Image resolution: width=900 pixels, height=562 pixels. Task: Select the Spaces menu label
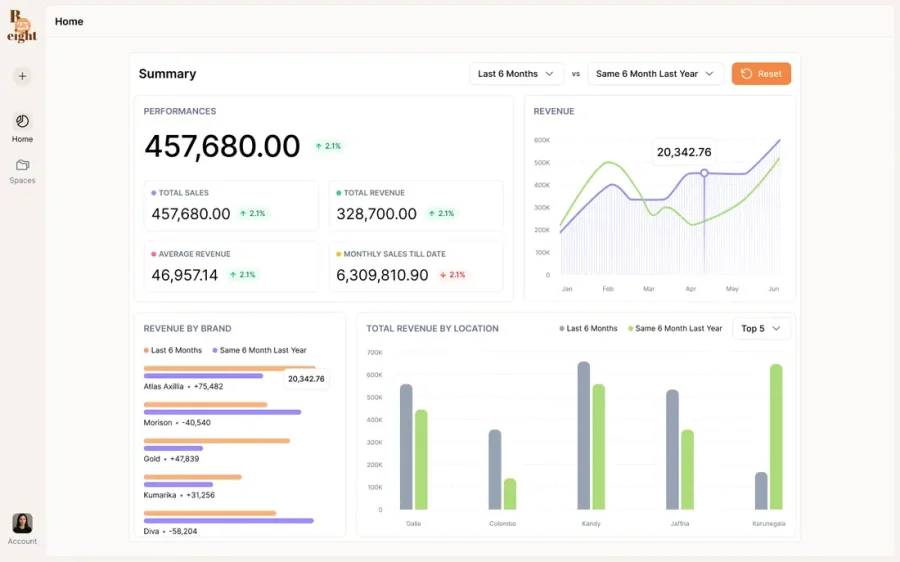point(22,180)
